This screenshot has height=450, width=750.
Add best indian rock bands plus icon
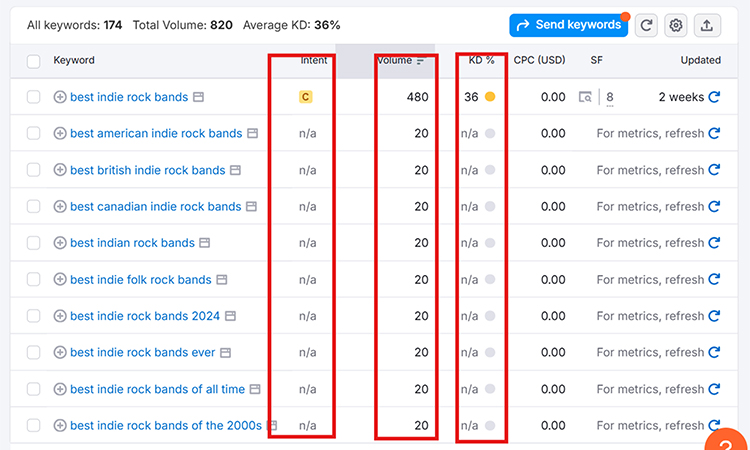60,243
